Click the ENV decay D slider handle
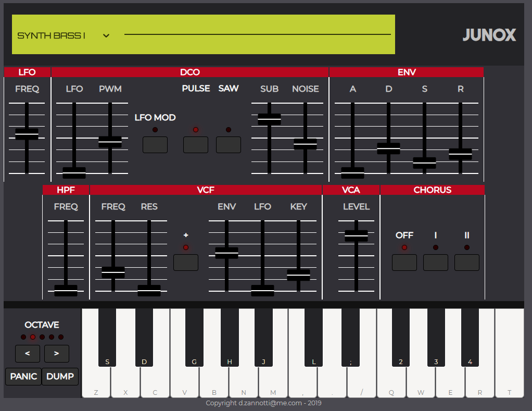The image size is (532, 411). click(x=388, y=148)
